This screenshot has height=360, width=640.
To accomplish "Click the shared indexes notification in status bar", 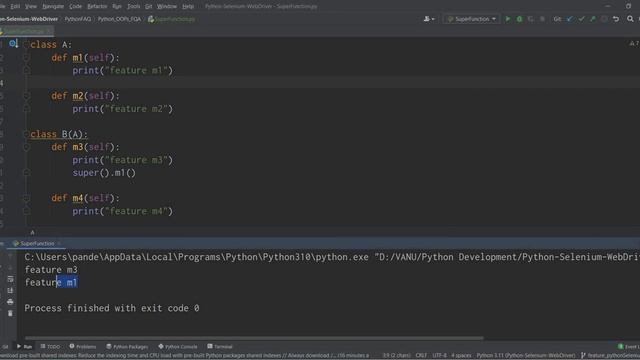I will coord(184,356).
